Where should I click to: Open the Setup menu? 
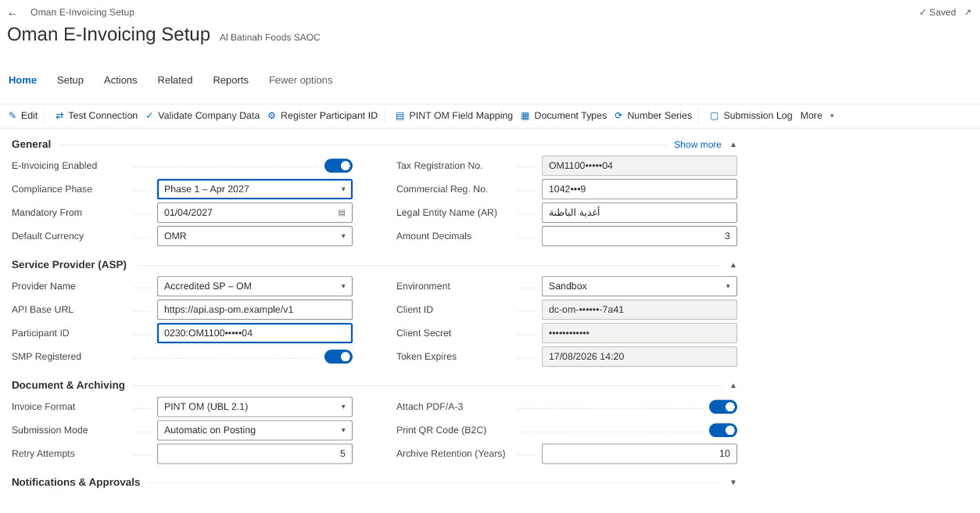[x=70, y=80]
